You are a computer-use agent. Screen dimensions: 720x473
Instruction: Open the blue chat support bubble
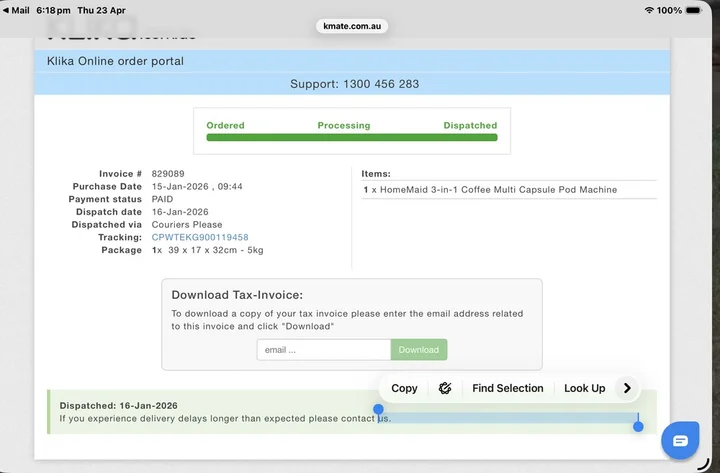coord(680,441)
